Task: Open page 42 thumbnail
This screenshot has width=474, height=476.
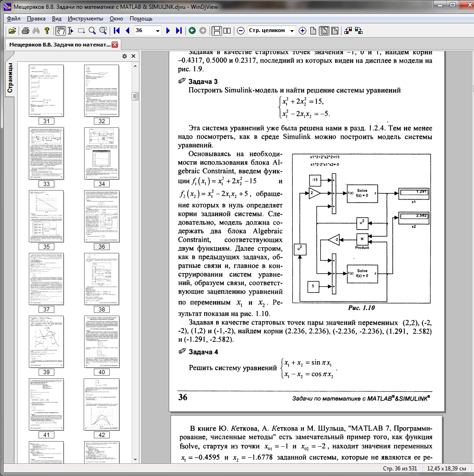Action: pyautogui.click(x=102, y=405)
